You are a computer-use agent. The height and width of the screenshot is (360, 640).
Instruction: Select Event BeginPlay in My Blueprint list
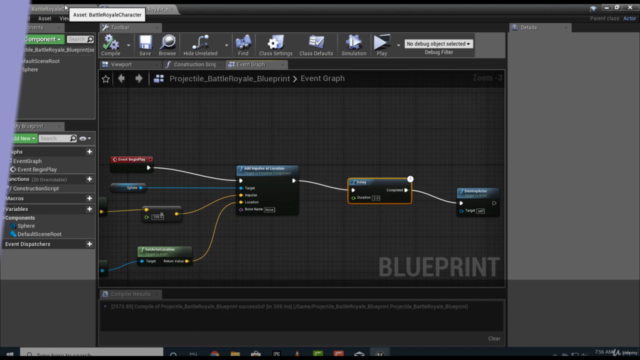pyautogui.click(x=37, y=169)
